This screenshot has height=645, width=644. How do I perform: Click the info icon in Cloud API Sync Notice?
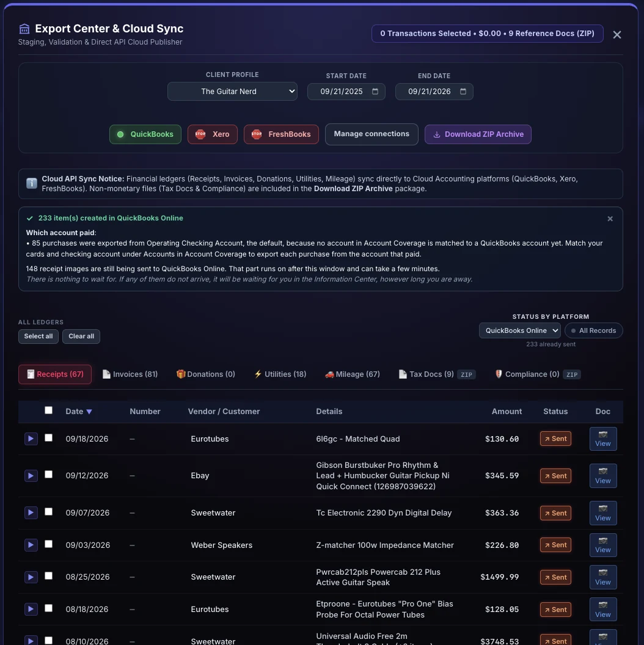tap(32, 183)
